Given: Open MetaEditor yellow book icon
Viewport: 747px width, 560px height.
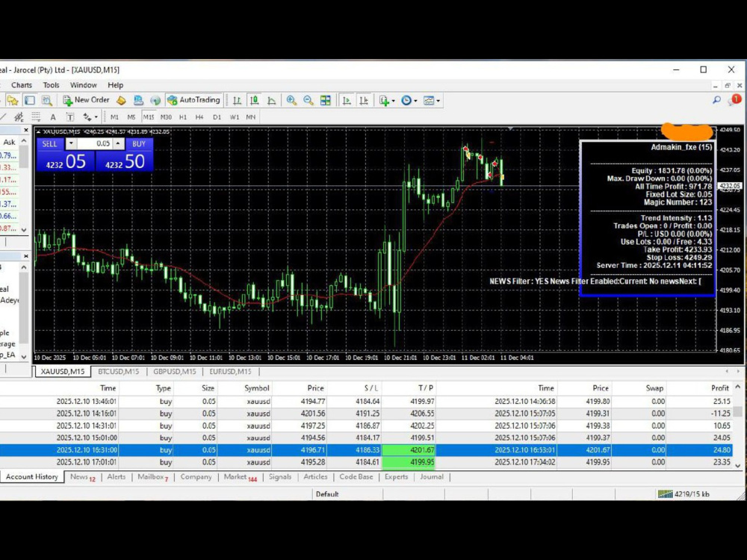Looking at the screenshot, I should coord(121,101).
